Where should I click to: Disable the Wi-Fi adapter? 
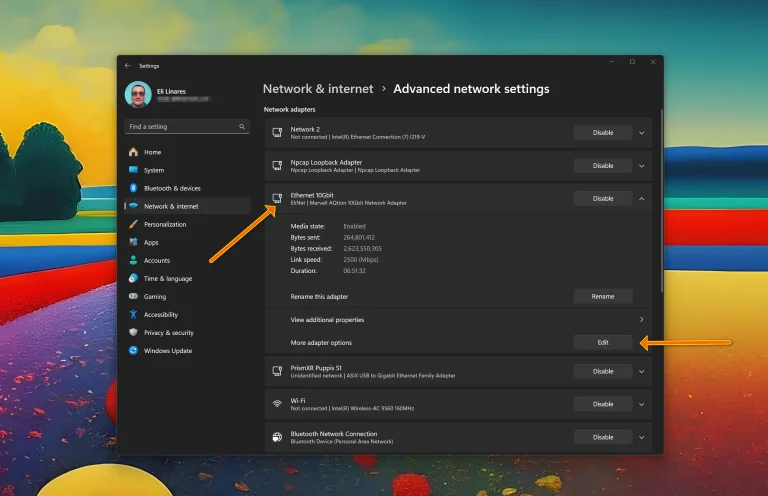pyautogui.click(x=603, y=404)
